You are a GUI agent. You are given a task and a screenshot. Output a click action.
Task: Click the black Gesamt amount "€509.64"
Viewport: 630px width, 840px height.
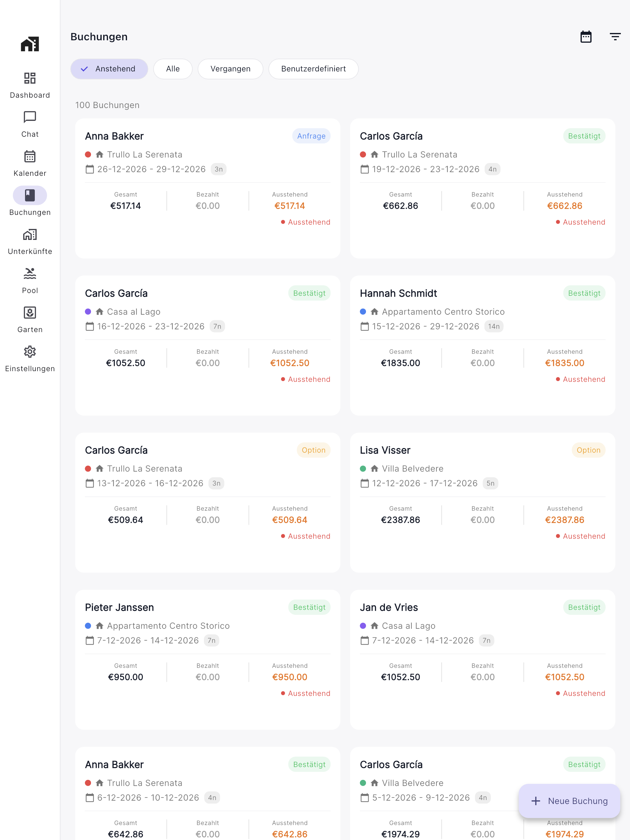click(126, 520)
